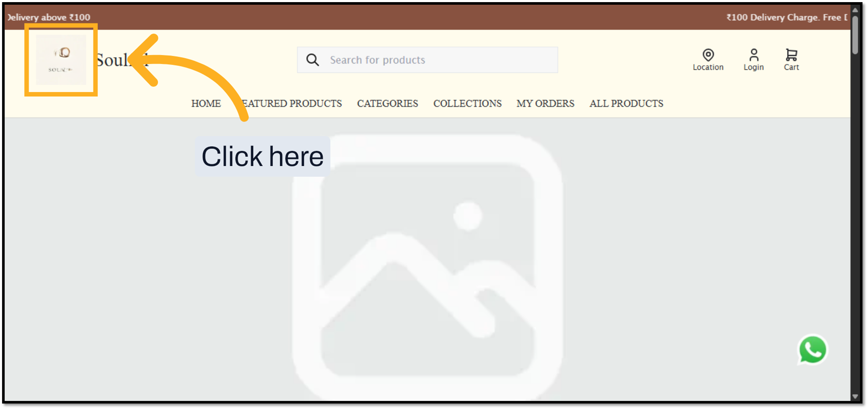This screenshot has width=868, height=409.
Task: Open the WhatsApp chat button
Action: [812, 350]
